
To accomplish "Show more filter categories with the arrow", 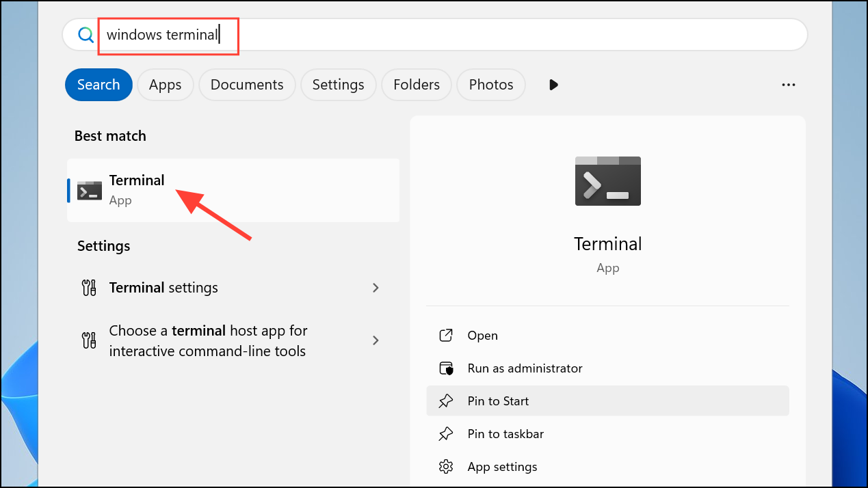I will click(553, 85).
